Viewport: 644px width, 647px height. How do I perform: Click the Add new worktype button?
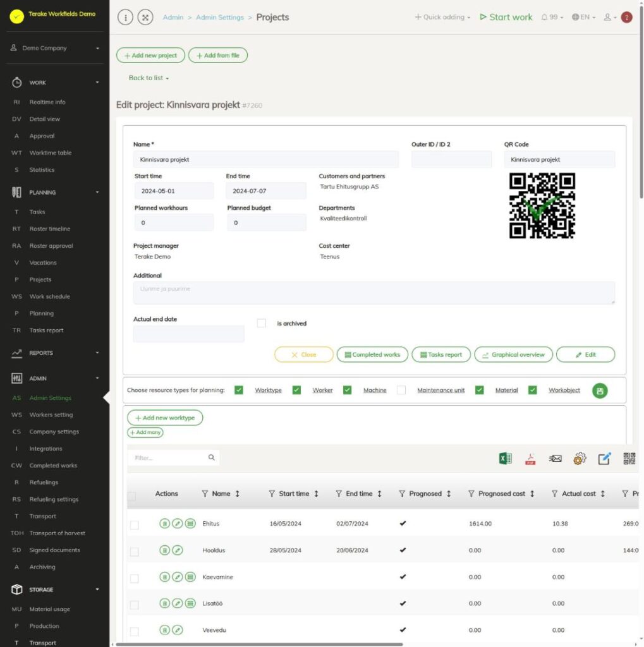(x=165, y=418)
